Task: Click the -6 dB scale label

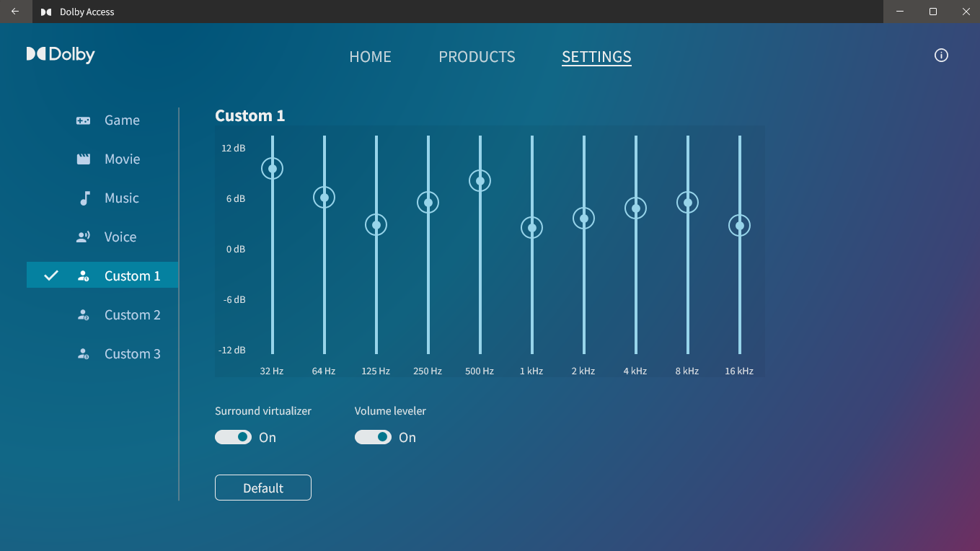Action: [x=234, y=300]
